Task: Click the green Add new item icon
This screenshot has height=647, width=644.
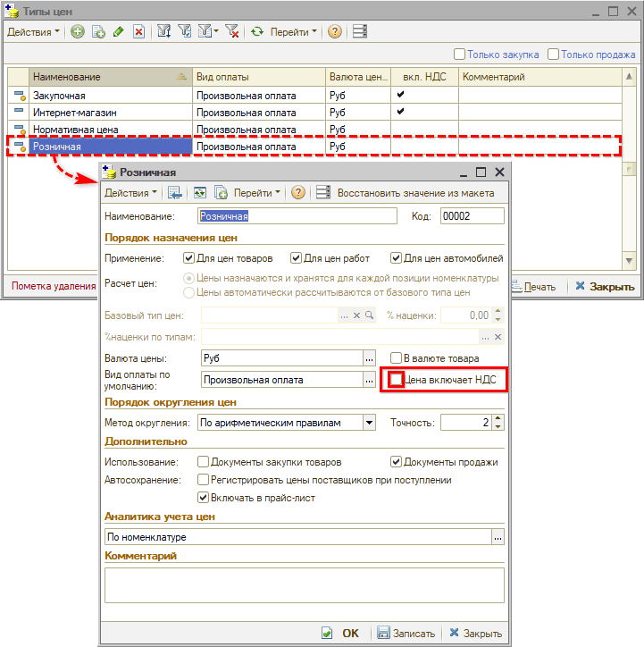Action: 78,31
